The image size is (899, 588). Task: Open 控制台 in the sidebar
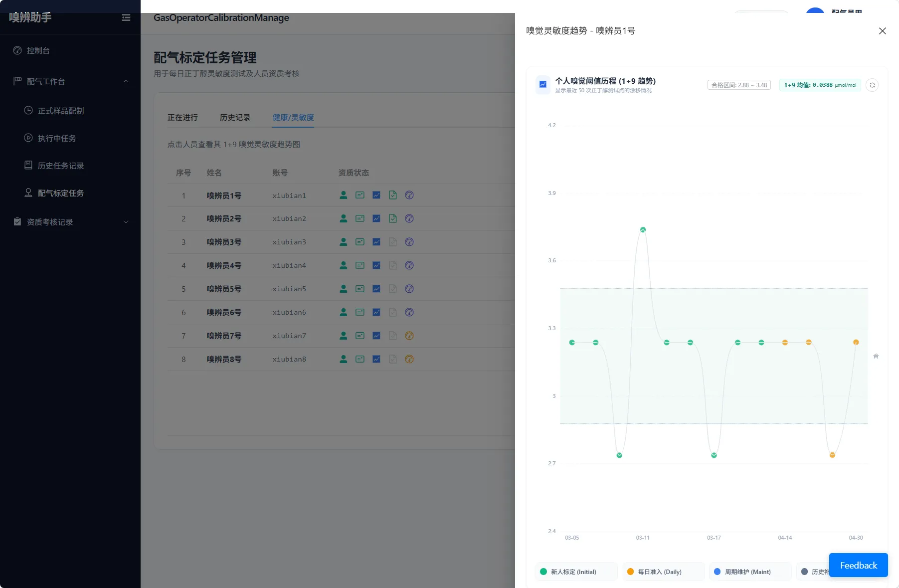70,50
